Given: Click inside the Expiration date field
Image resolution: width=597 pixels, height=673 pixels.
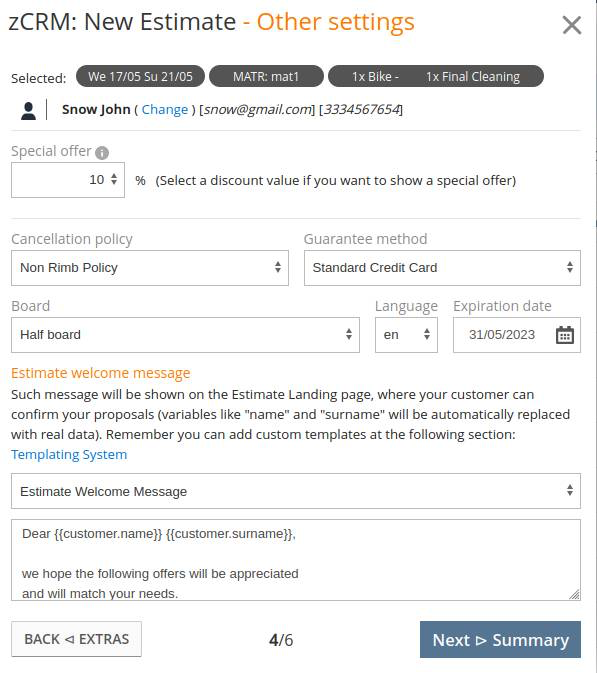Looking at the screenshot, I should (x=502, y=335).
